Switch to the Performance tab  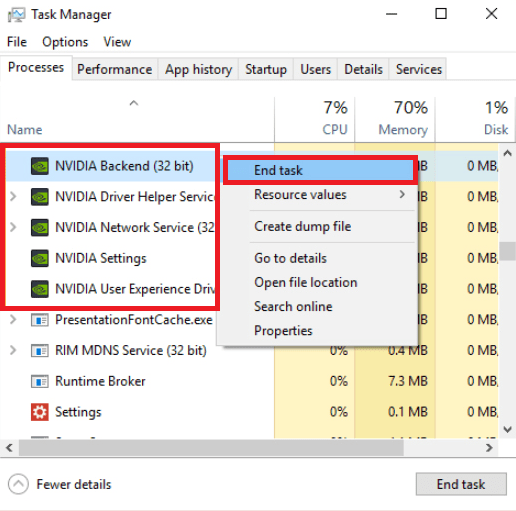pyautogui.click(x=115, y=69)
